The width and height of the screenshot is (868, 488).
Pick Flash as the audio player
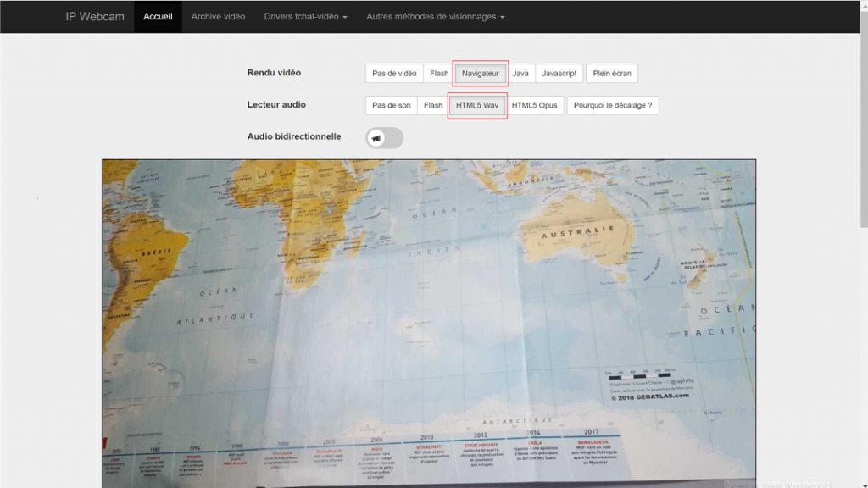(433, 106)
